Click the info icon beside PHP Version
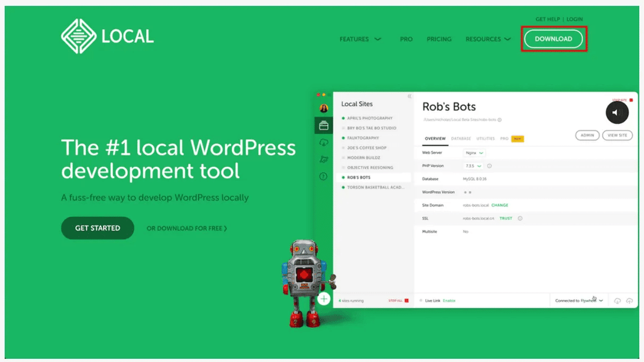Screen dimensions: 644x362 (489, 166)
